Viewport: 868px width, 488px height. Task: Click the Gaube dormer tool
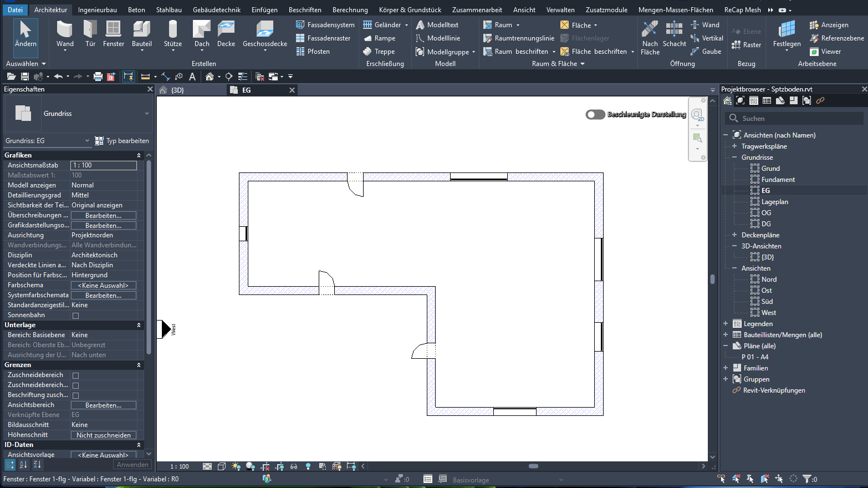pyautogui.click(x=706, y=52)
